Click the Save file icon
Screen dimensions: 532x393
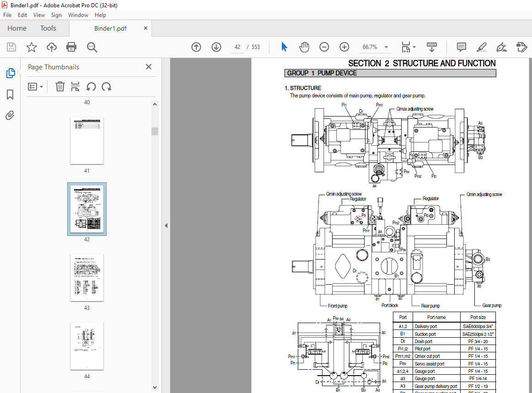11,47
